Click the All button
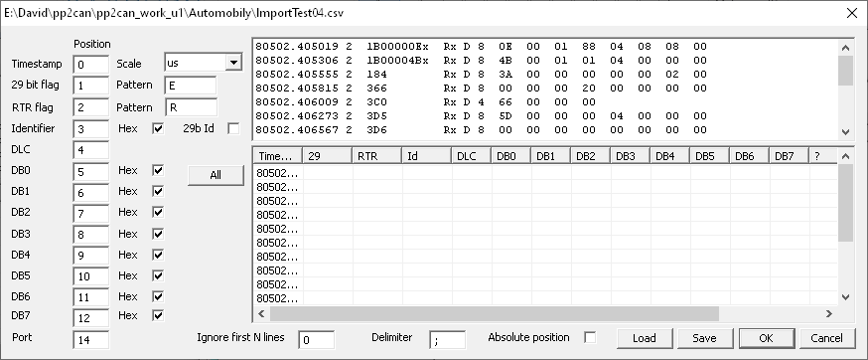Viewport: 868px width, 360px height. click(216, 175)
